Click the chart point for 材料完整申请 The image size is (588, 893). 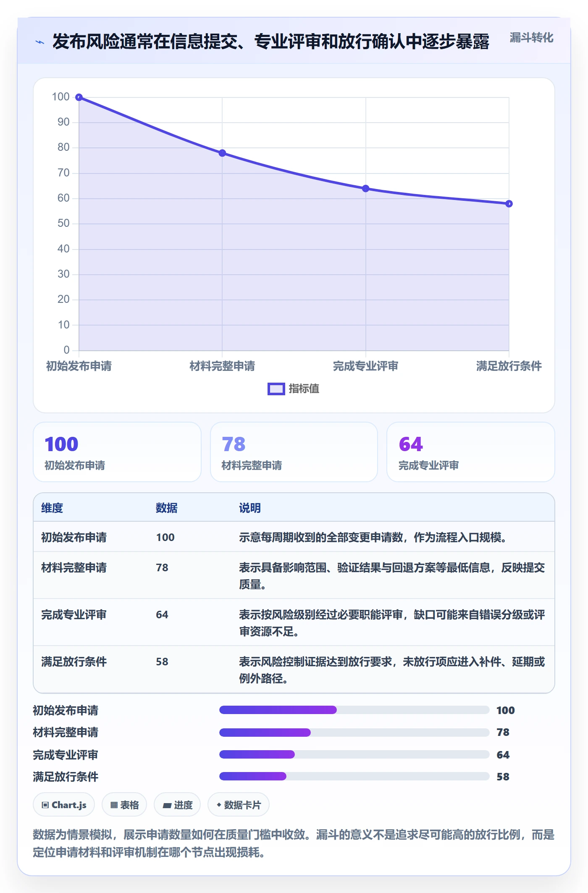(222, 153)
